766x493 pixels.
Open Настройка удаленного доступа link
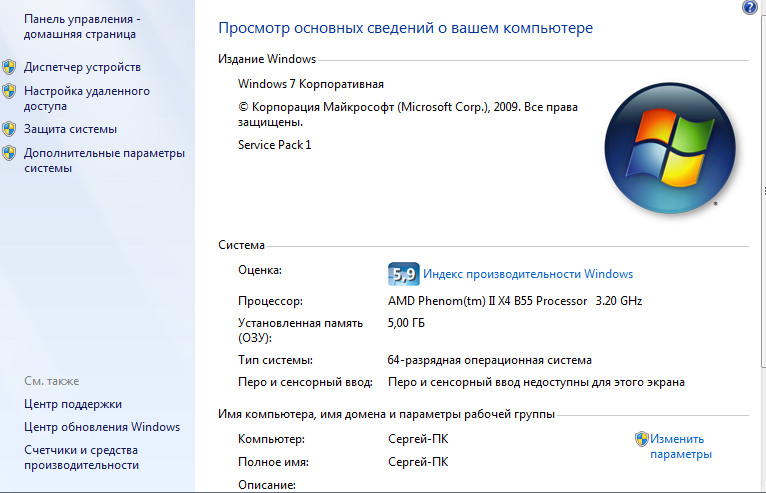tap(87, 98)
